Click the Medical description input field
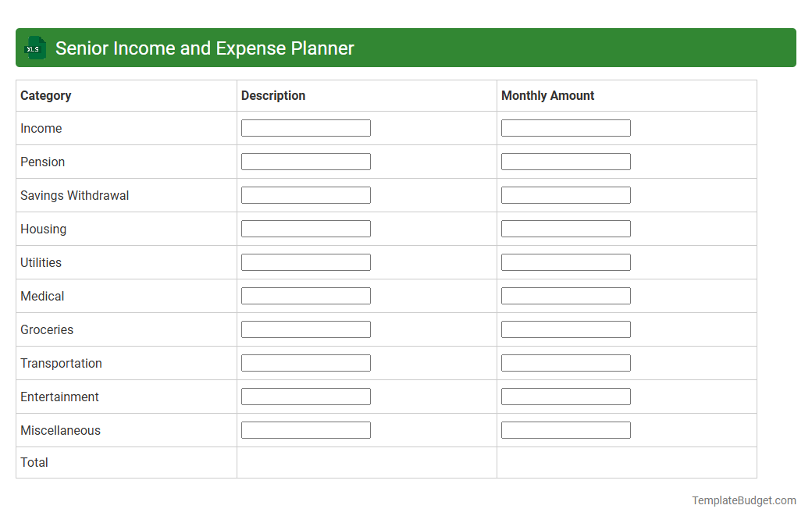This screenshot has width=812, height=523. pyautogui.click(x=306, y=295)
